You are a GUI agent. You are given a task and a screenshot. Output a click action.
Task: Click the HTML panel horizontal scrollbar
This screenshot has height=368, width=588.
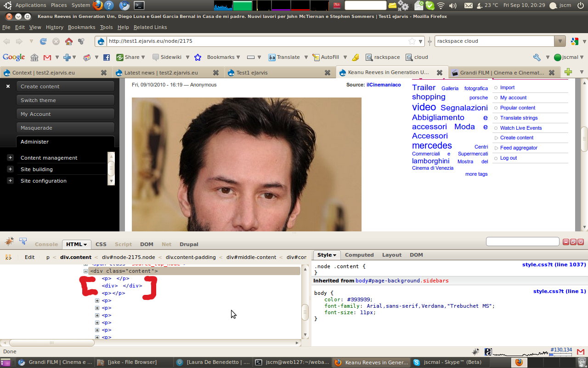tap(52, 343)
